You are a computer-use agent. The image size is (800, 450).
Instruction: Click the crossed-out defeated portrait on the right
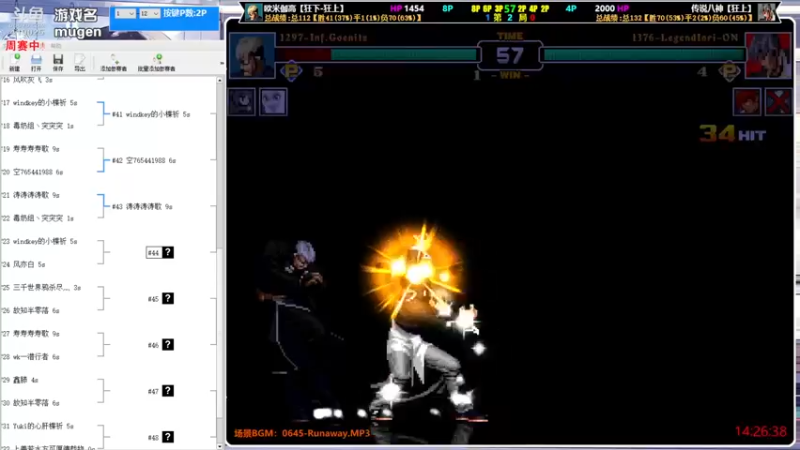(x=779, y=102)
